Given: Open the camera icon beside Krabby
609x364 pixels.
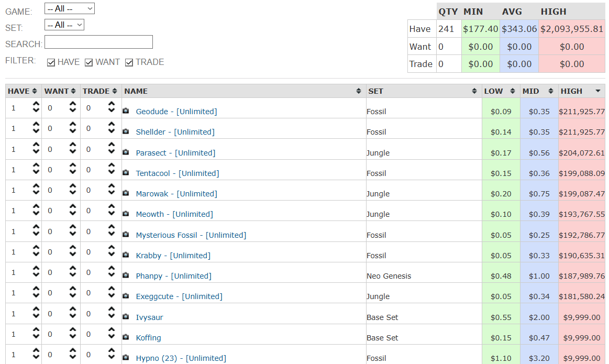Looking at the screenshot, I should coord(126,255).
